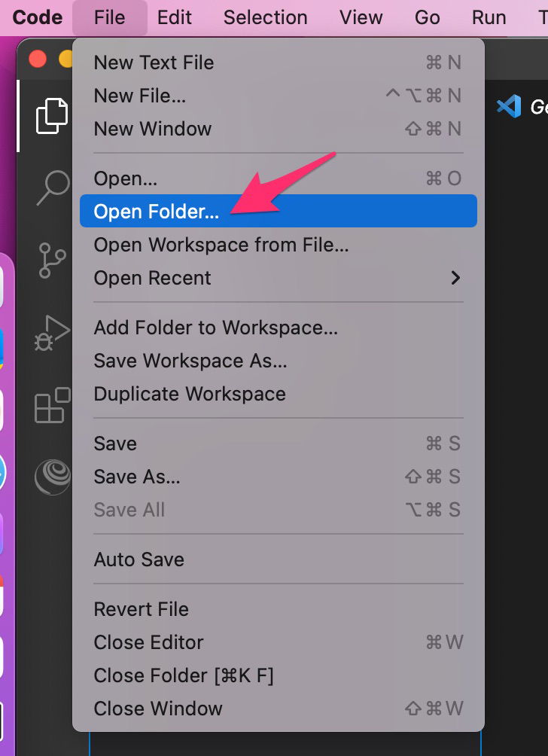Open the Run and Debug icon
This screenshot has width=548, height=756.
tap(52, 333)
